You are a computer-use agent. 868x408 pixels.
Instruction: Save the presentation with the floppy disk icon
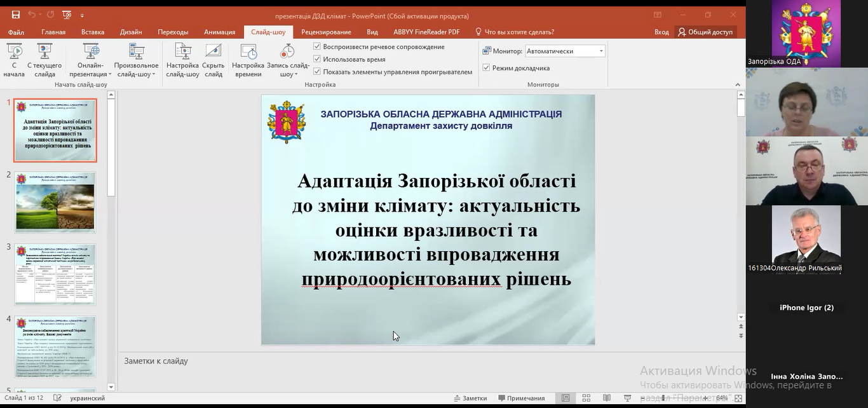click(16, 15)
